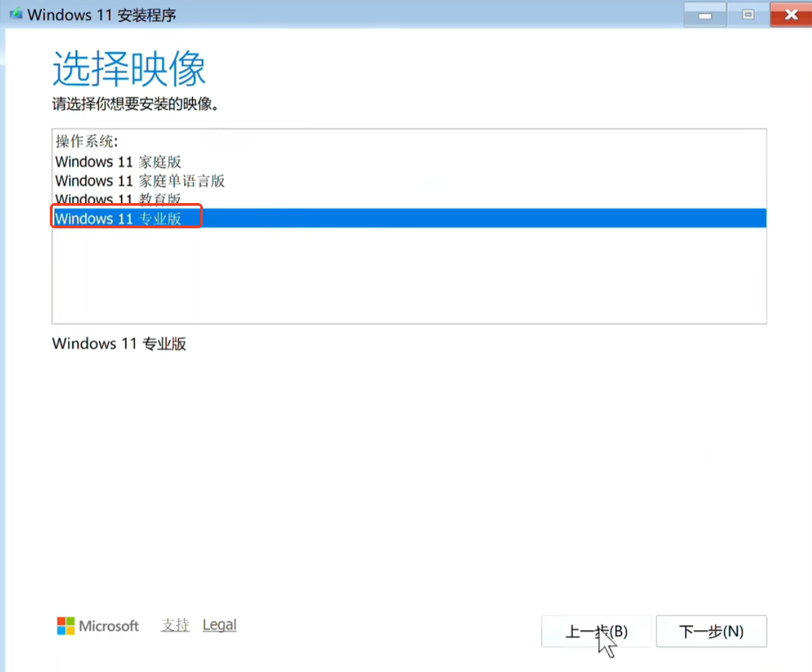812x672 pixels.
Task: Click the Windows 11 安装程序 title bar text
Action: (x=101, y=14)
